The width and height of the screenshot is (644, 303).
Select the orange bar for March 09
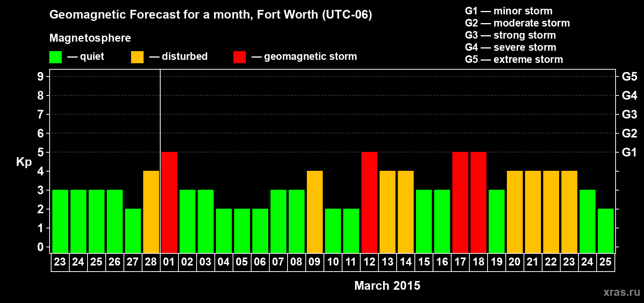pos(315,212)
